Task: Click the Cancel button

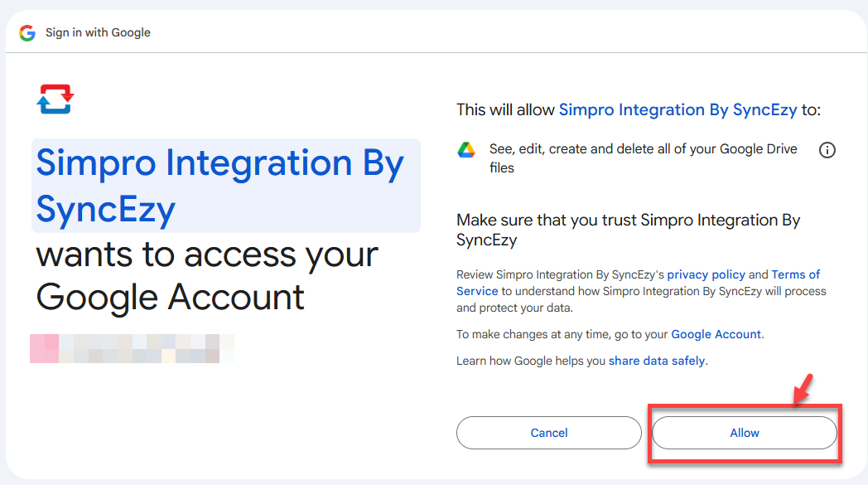Action: [548, 433]
